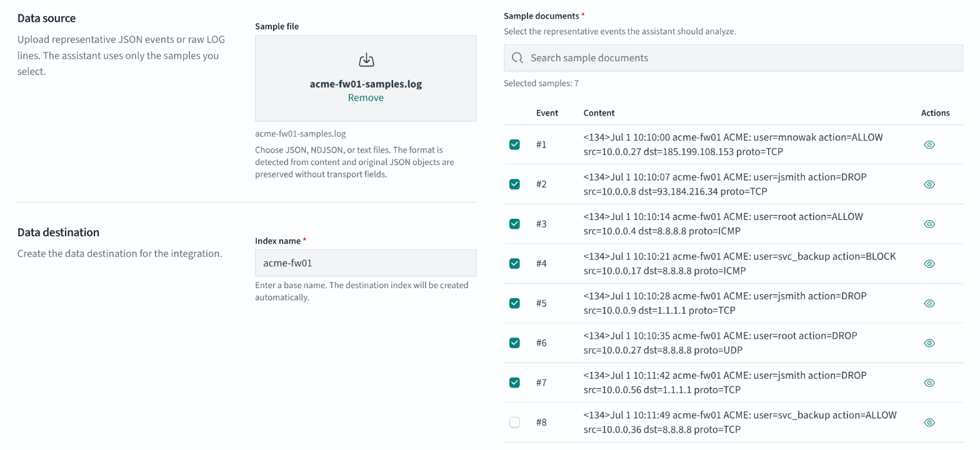The height and width of the screenshot is (450, 980).
Task: Click the Content column header
Action: 599,113
